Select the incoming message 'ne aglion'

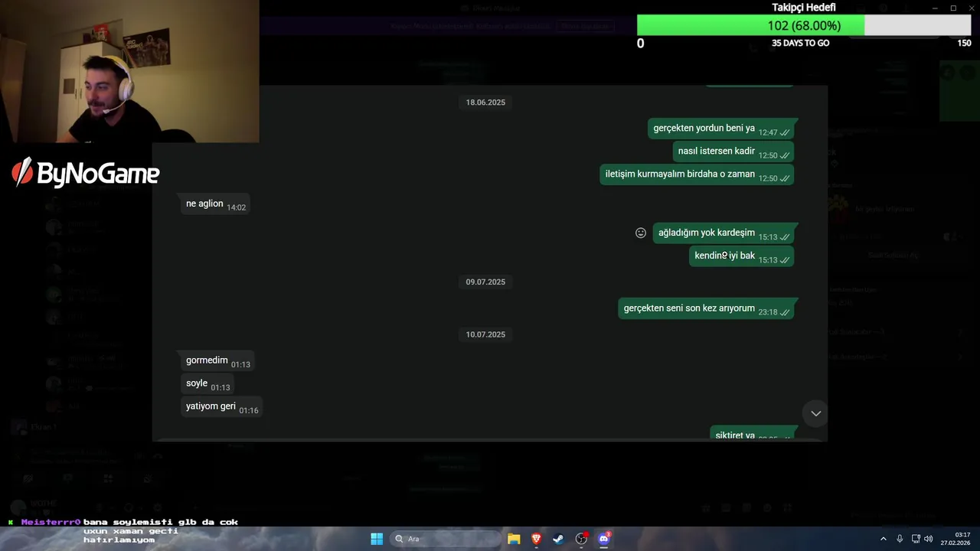(215, 204)
